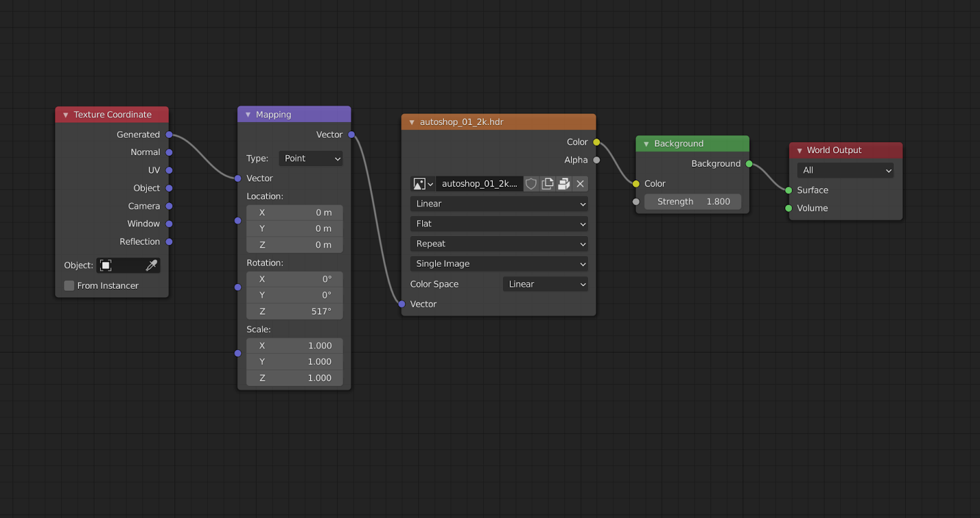
Task: Select the Texture Coordinate node header
Action: click(112, 115)
